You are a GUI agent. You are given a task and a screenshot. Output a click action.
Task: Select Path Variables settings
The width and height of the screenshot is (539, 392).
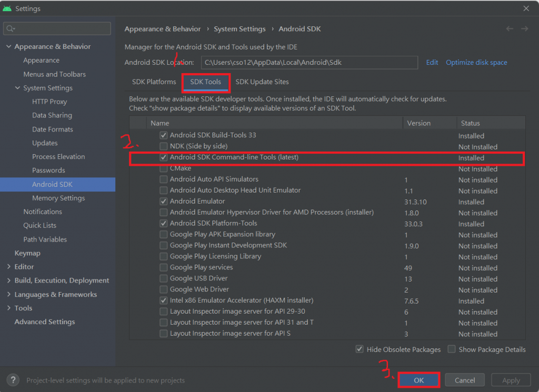tap(45, 239)
